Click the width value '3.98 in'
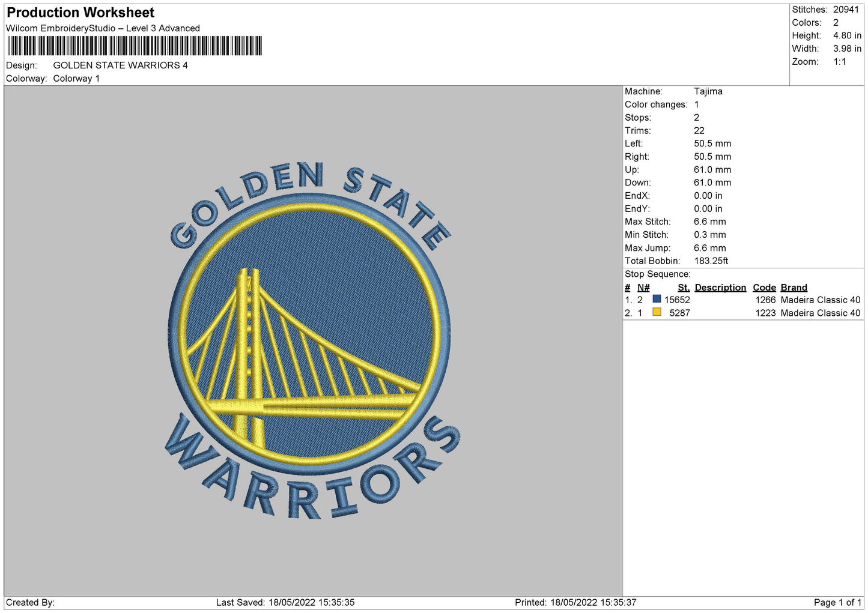 point(847,49)
